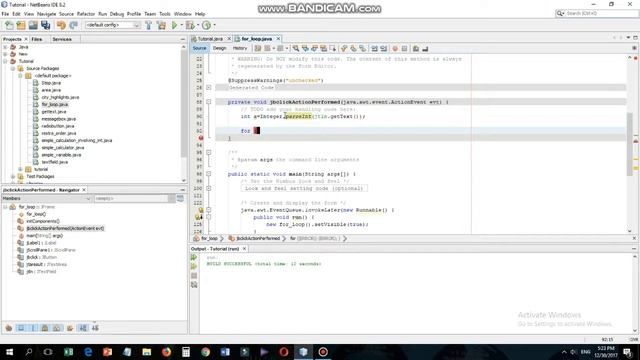Switch to the Files tab
This screenshot has width=640, height=360.
(x=37, y=39)
